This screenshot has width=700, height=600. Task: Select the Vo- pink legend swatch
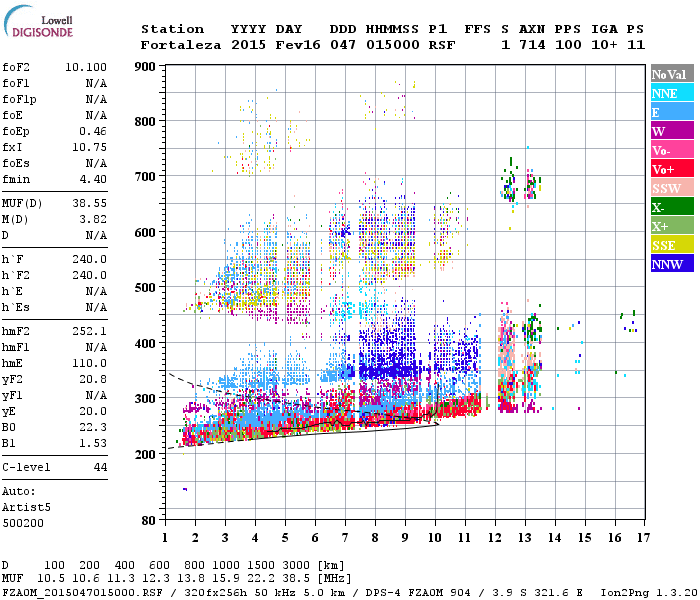tap(672, 150)
